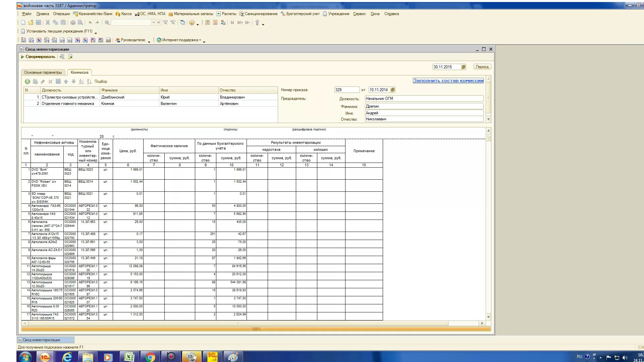Click the new document icon in toolbar
The height and width of the screenshot is (362, 644).
click(x=23, y=22)
